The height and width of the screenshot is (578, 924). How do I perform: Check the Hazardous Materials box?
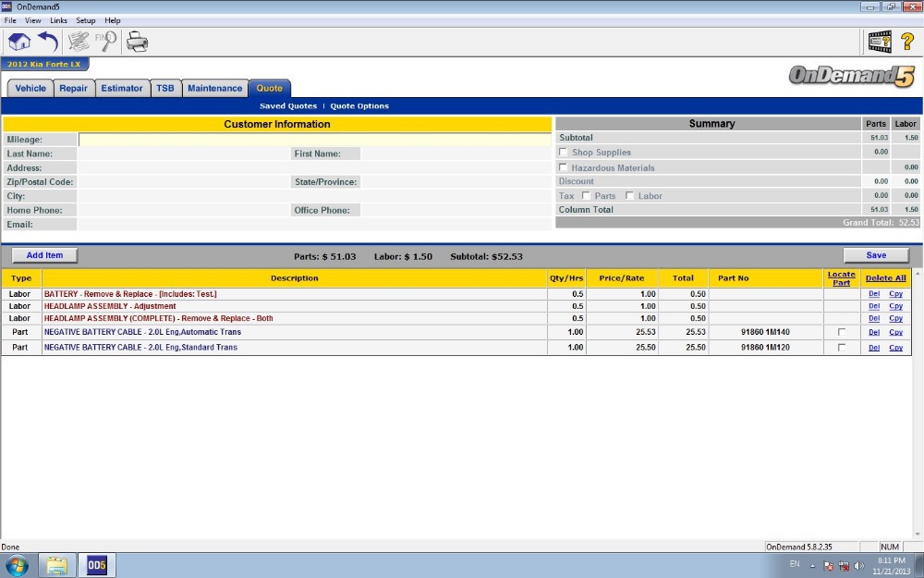point(564,167)
